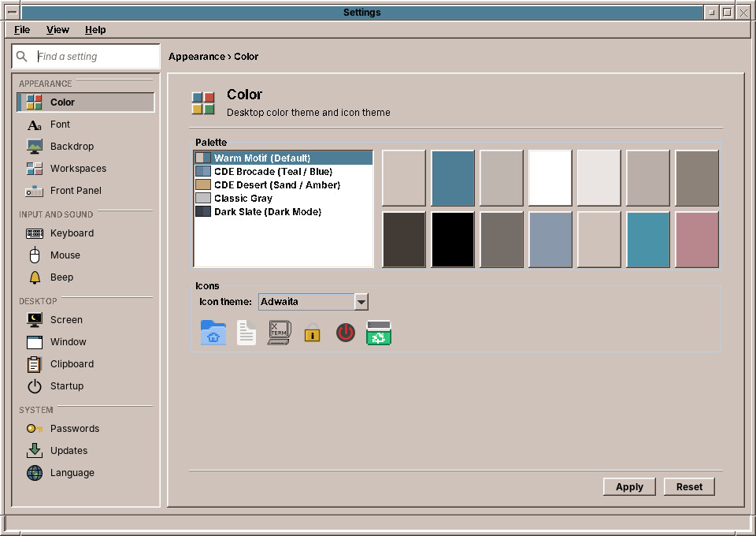Screen dimensions: 756x536
Task: Click the padlock preview icon
Action: click(x=313, y=333)
